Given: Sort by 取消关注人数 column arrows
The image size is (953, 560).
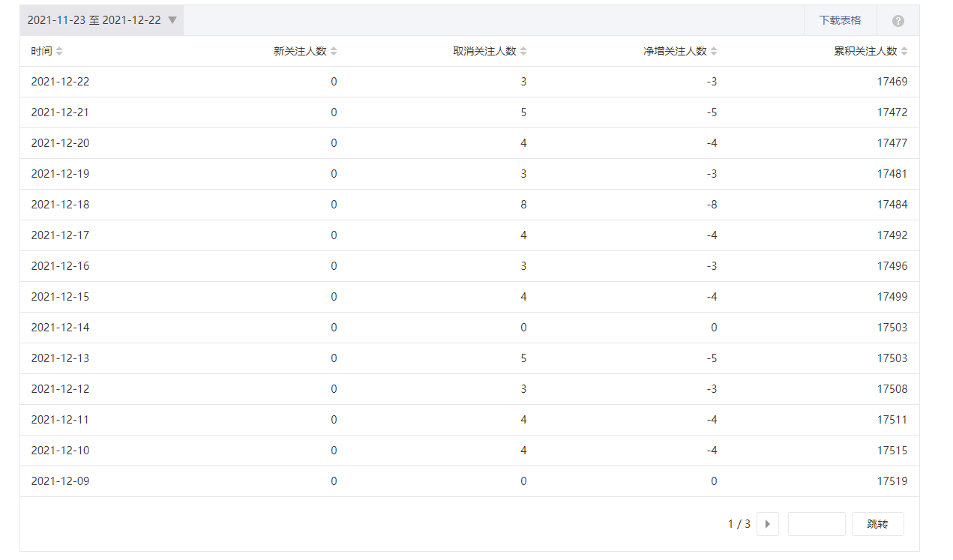Looking at the screenshot, I should click(x=523, y=51).
